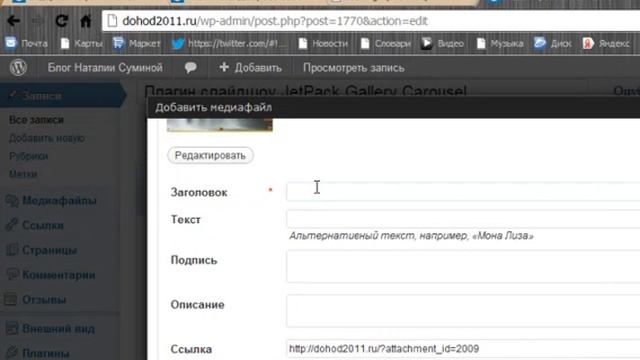Open the browser home page icon

click(86, 20)
